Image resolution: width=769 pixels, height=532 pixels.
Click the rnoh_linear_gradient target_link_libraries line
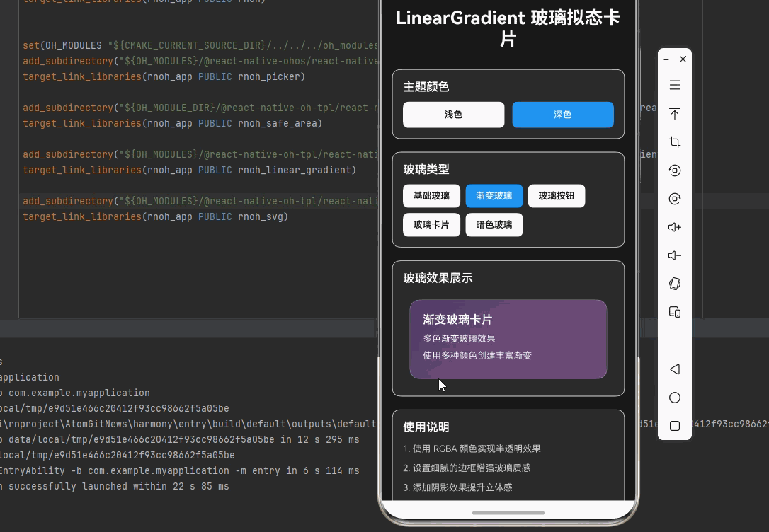coord(189,170)
